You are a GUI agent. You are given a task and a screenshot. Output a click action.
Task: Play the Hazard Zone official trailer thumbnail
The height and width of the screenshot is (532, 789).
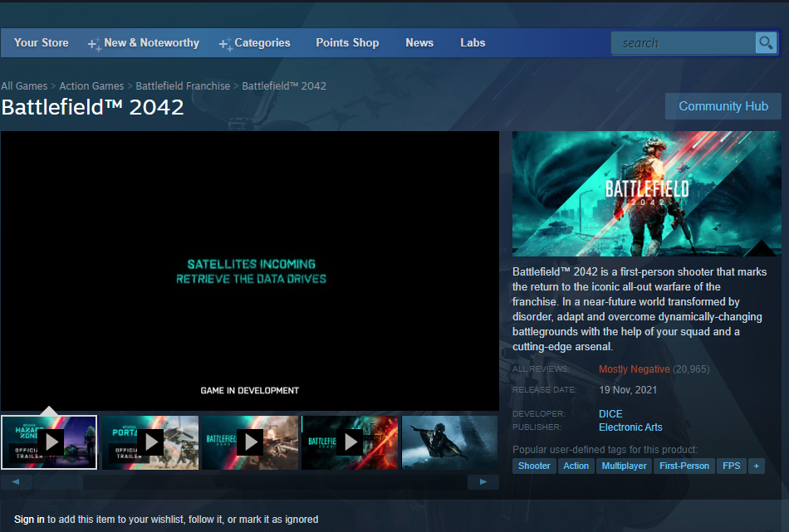pos(49,442)
